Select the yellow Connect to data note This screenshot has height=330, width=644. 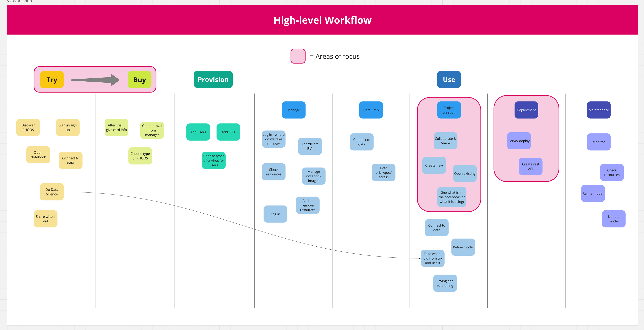(70, 160)
